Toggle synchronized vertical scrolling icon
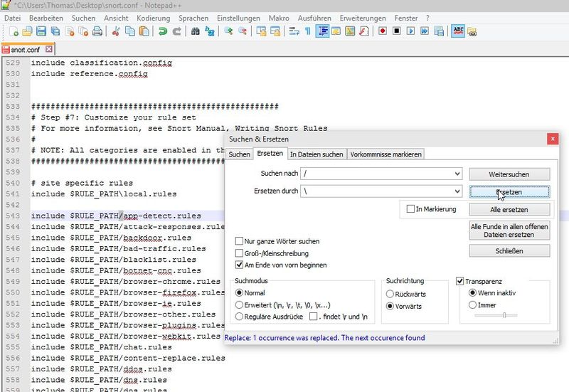Screen dimensions: 569x392 [261, 31]
